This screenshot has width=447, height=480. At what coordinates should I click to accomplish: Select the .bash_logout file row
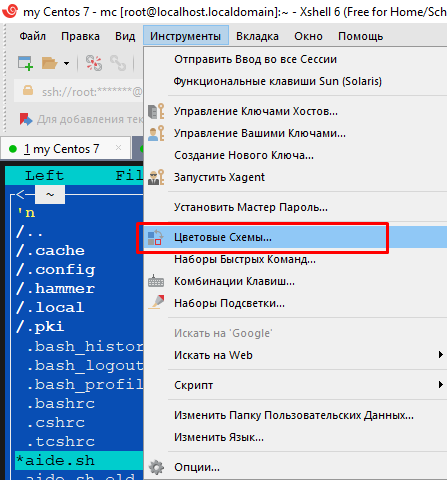point(79,366)
